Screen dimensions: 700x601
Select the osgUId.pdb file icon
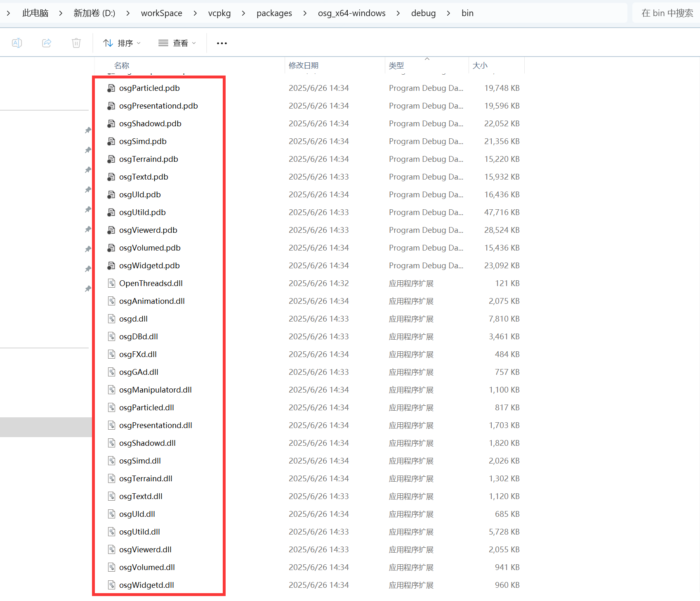[x=111, y=194]
